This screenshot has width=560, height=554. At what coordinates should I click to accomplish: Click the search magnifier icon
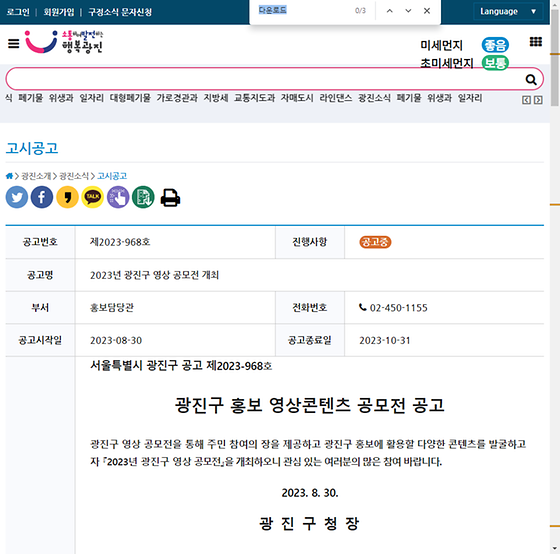pos(531,79)
